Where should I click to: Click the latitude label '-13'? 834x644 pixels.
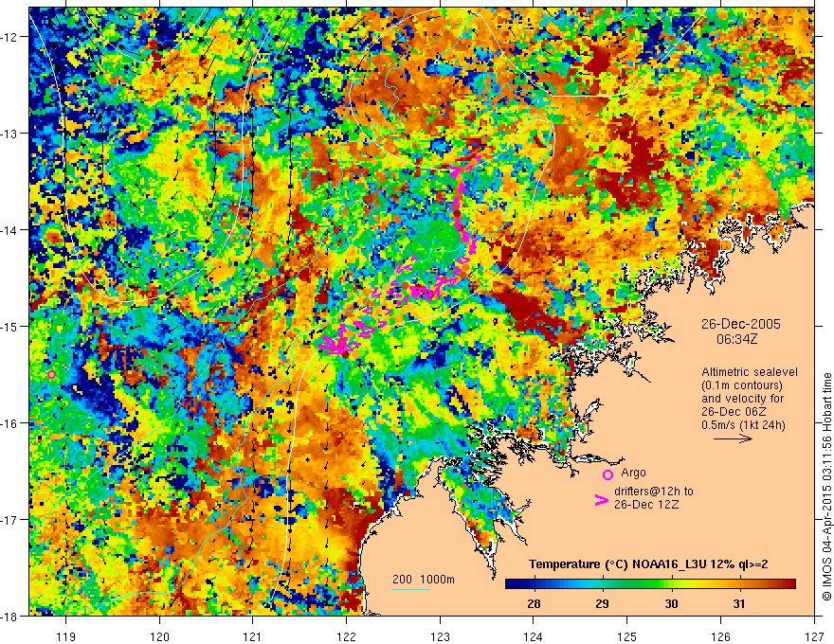pyautogui.click(x=10, y=134)
